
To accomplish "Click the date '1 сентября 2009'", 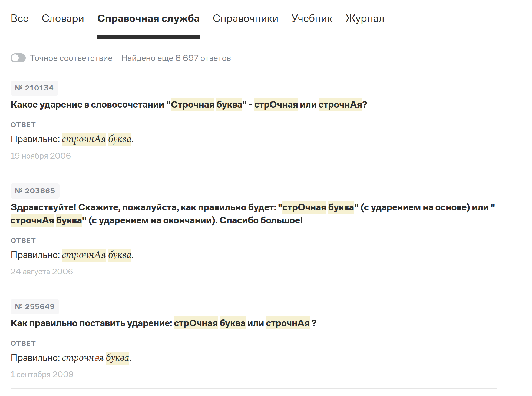I will pyautogui.click(x=42, y=374).
